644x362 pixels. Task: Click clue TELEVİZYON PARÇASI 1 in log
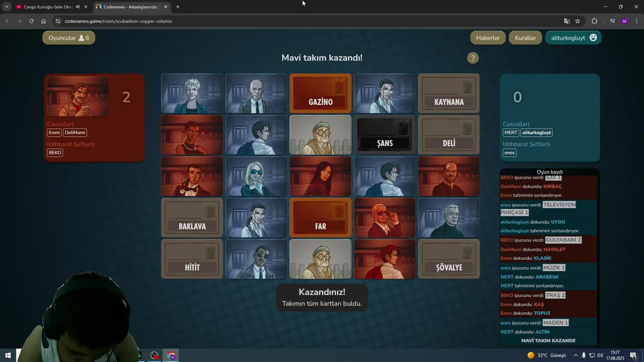click(538, 209)
